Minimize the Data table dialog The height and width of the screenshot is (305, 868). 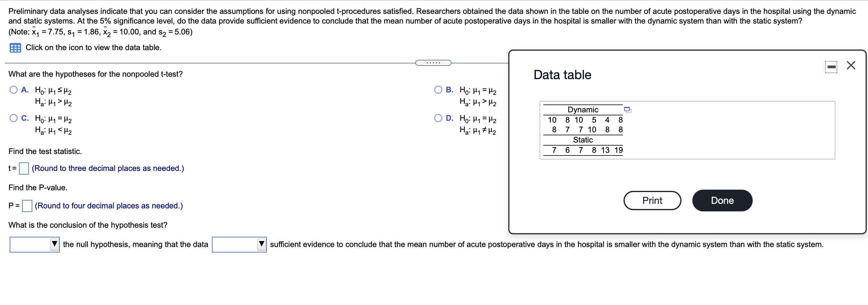[831, 67]
